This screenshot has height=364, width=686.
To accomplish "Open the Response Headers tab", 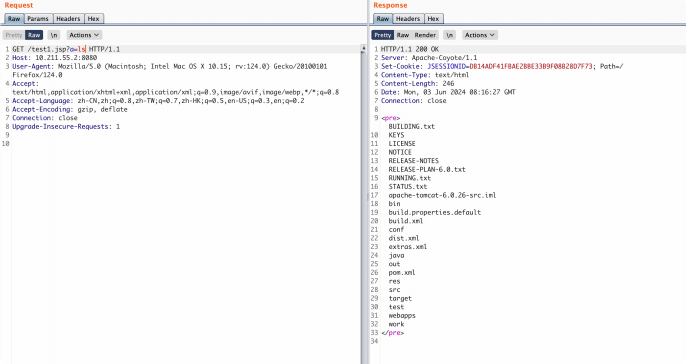I will point(408,19).
